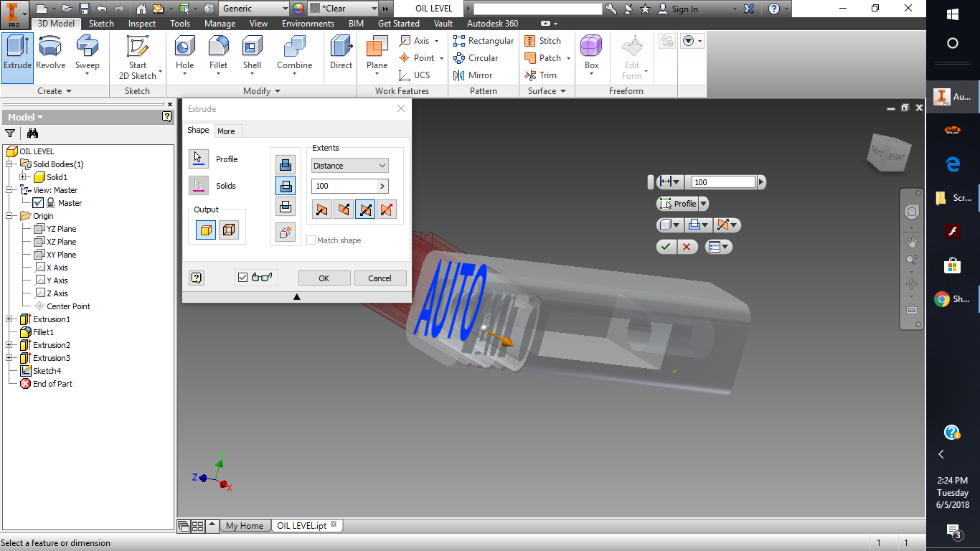Image resolution: width=980 pixels, height=551 pixels.
Task: Set Asymmetric extrude direction
Action: 387,209
